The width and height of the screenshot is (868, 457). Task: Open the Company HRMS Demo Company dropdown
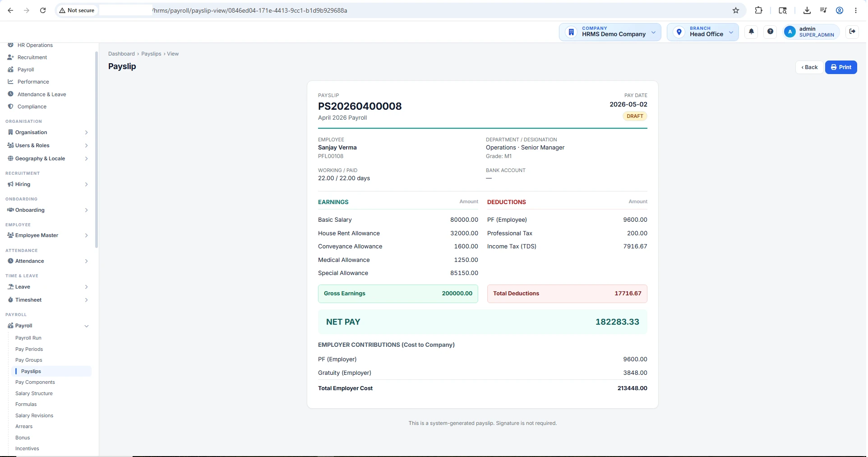pos(610,32)
